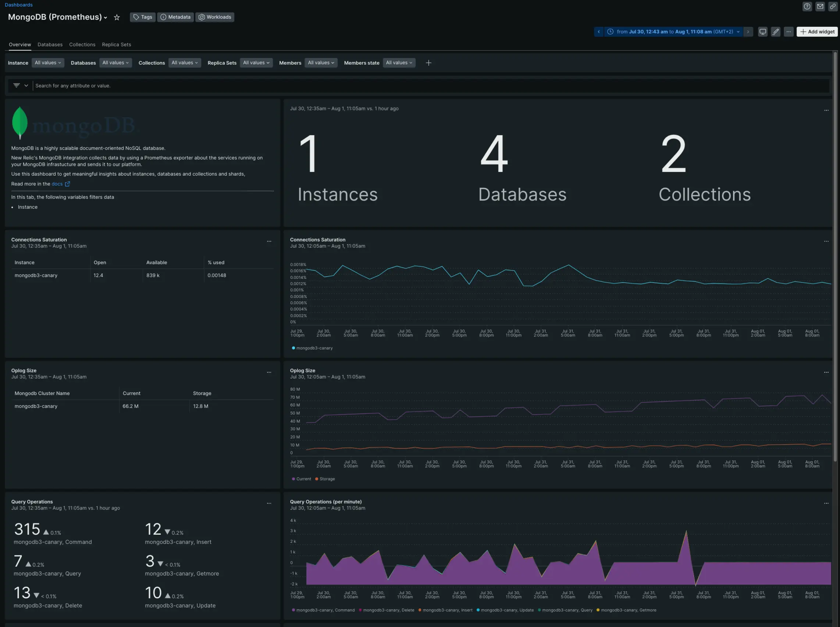Image resolution: width=840 pixels, height=627 pixels.
Task: Switch to the Databases tab
Action: (50, 45)
